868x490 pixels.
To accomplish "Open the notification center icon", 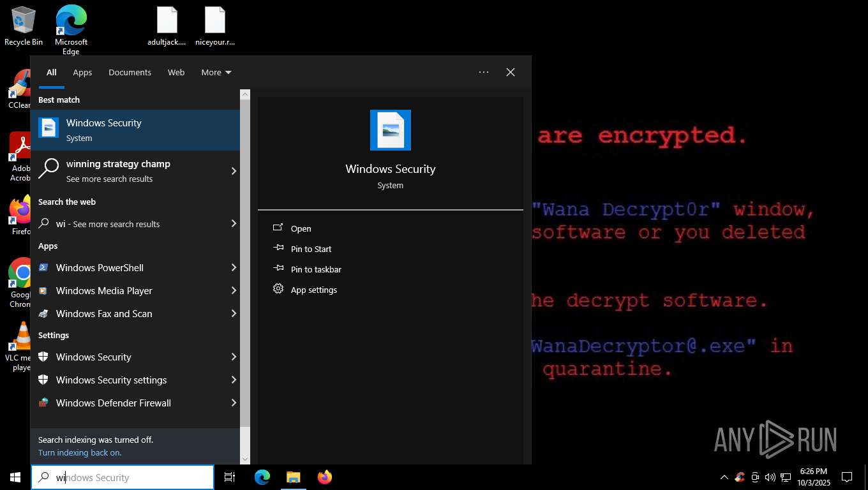I will point(847,477).
